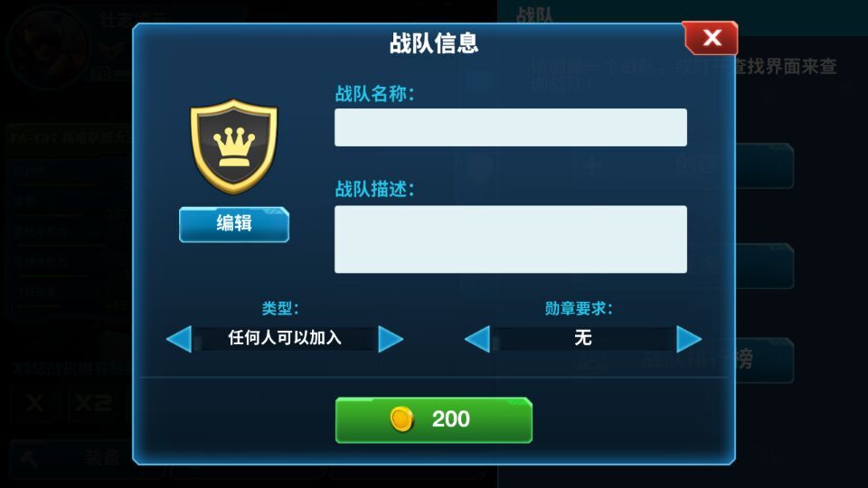
Task: Select previous team type with left arrow
Action: pos(179,339)
